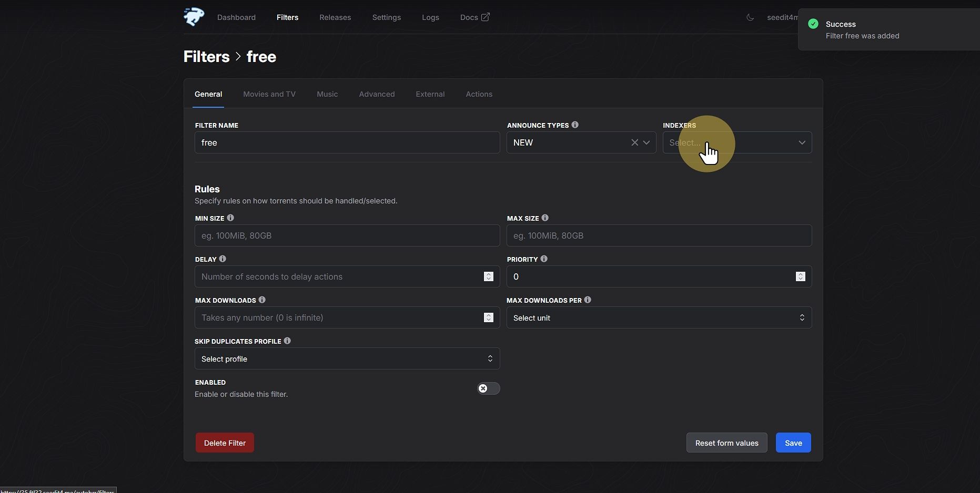The width and height of the screenshot is (980, 493).
Task: Click 'Filter free was added' notification text
Action: coord(862,36)
